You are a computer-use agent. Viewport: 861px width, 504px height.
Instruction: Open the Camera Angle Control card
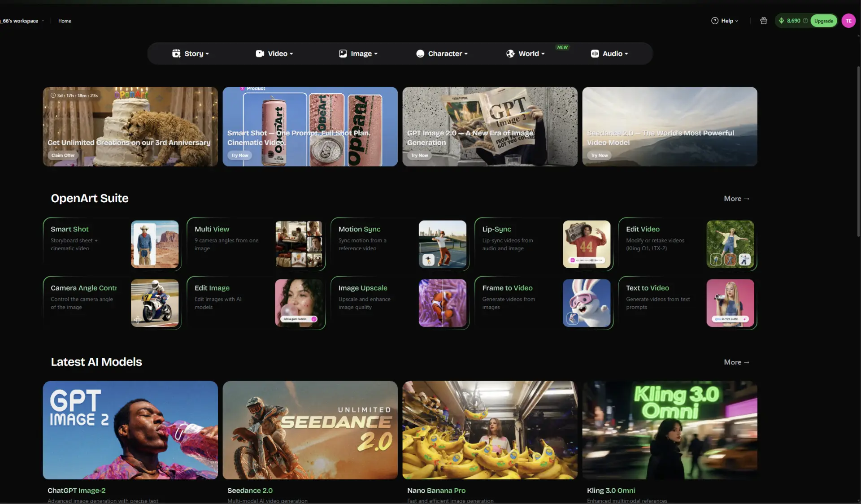[112, 303]
